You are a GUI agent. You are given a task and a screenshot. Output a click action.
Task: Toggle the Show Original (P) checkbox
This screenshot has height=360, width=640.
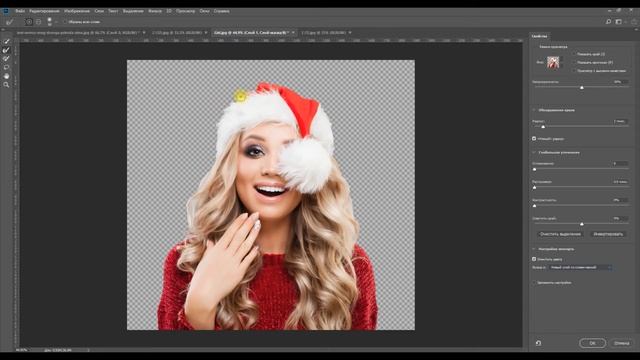[574, 62]
